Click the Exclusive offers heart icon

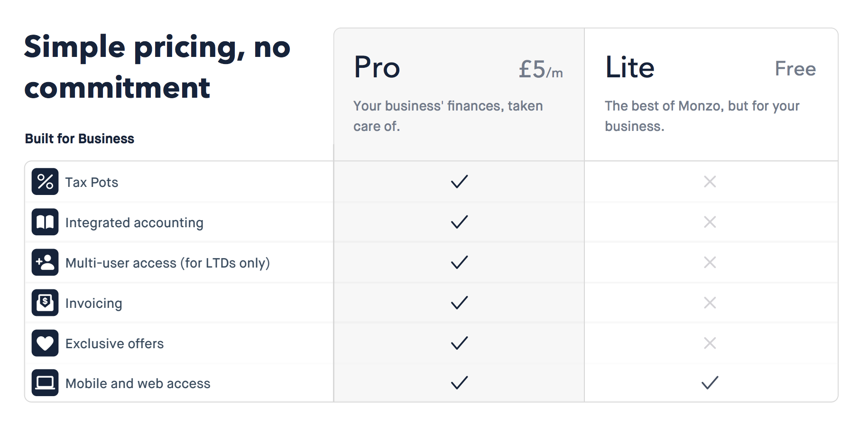click(45, 343)
